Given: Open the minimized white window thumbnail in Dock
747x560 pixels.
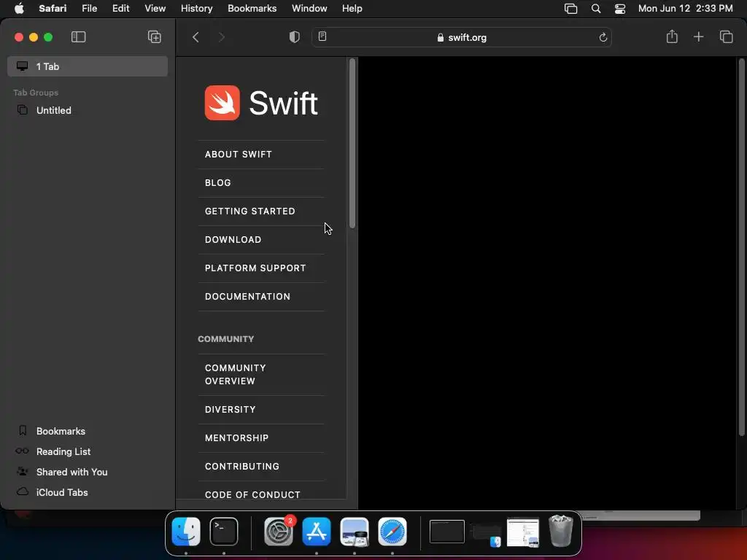Looking at the screenshot, I should (522, 532).
